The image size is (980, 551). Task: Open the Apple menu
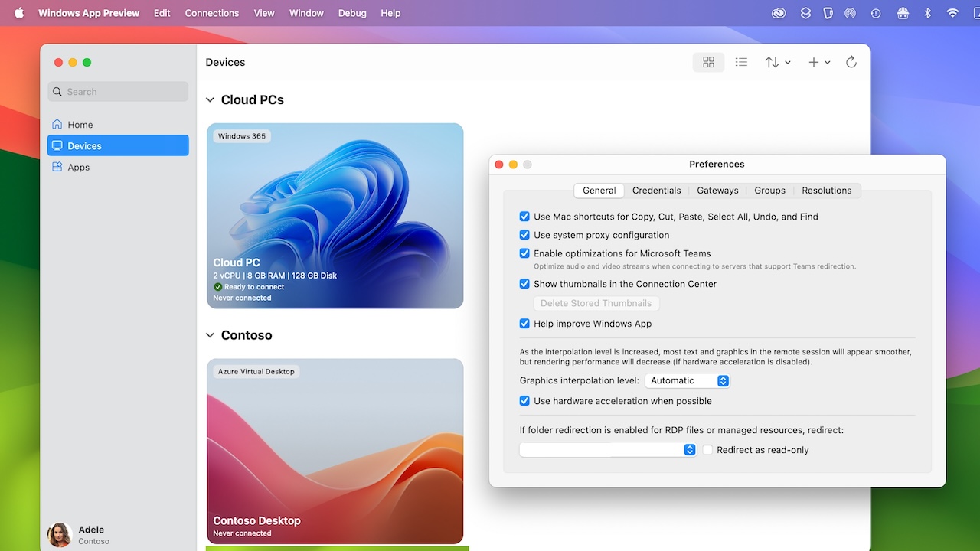pos(19,13)
